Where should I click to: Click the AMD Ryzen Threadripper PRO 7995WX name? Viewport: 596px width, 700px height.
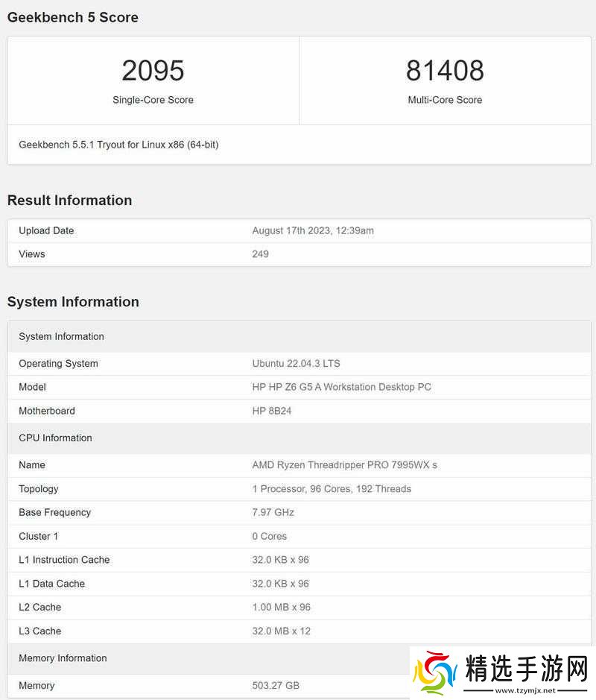pyautogui.click(x=344, y=465)
